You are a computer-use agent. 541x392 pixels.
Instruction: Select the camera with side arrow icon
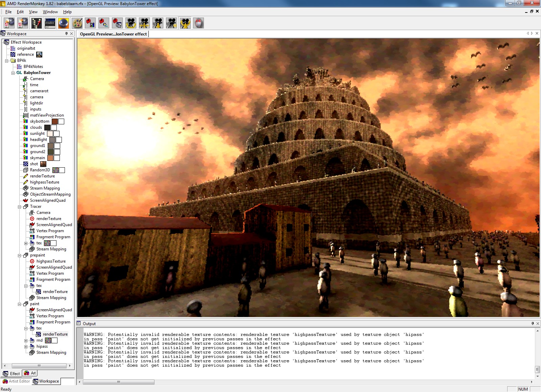click(171, 23)
